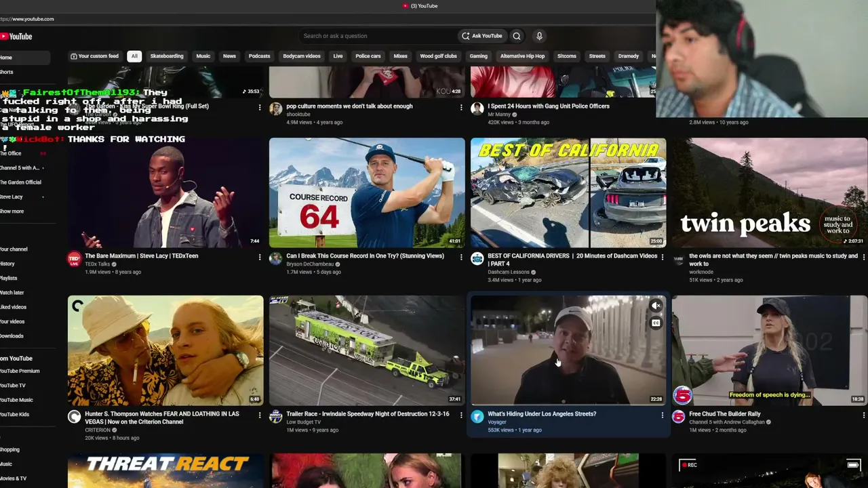Click the title What's Hiding Under Los Angeles Streets?
This screenshot has width=868, height=488.
[542, 414]
